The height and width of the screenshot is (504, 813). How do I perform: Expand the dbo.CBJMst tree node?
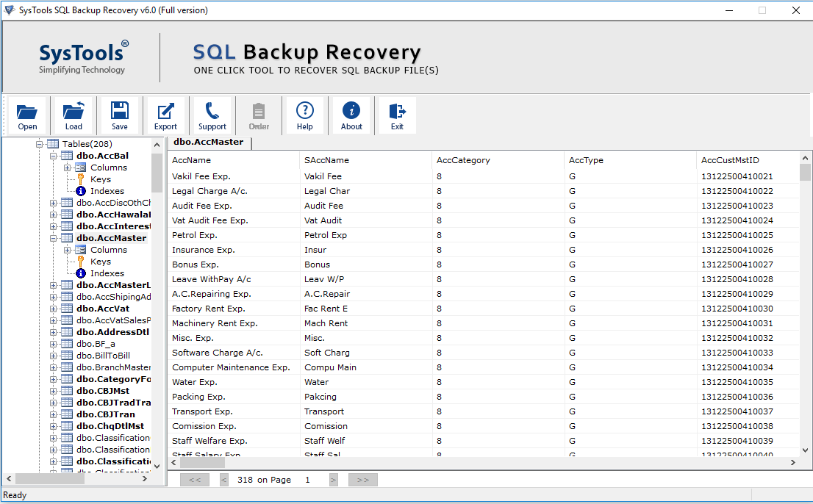pos(54,391)
